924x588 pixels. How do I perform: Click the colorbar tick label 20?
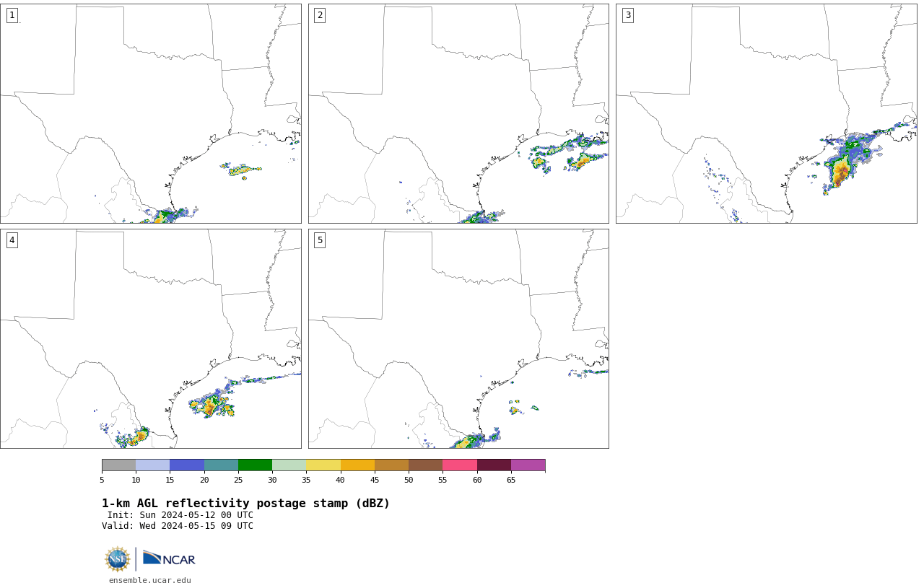tap(204, 480)
